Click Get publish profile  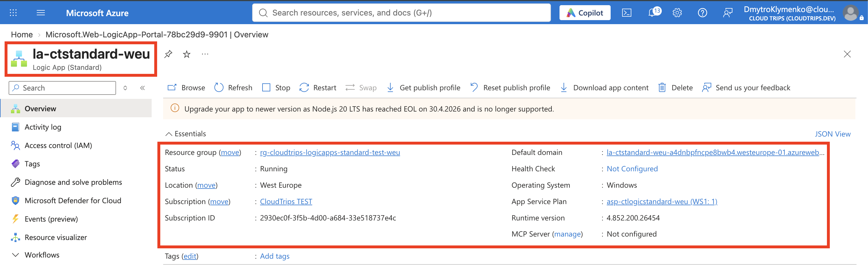point(423,88)
